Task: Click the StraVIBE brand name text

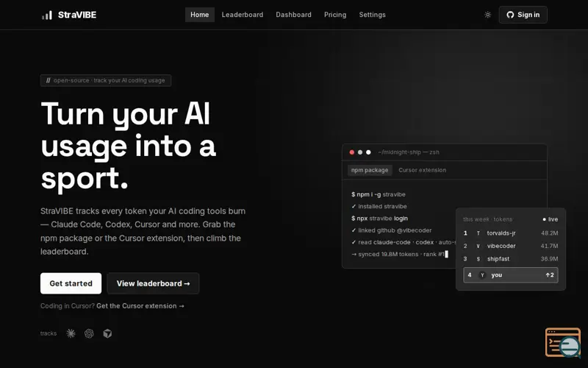Action: point(77,15)
